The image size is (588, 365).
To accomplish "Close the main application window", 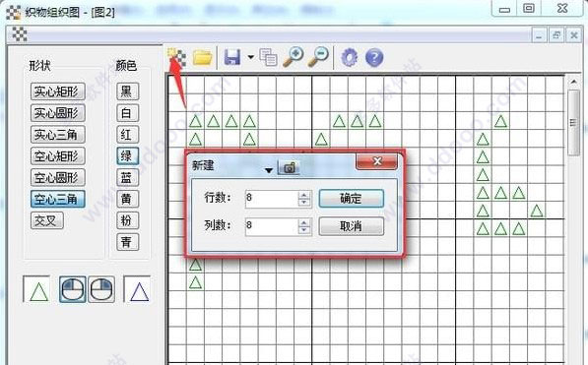I will pyautogui.click(x=562, y=8).
